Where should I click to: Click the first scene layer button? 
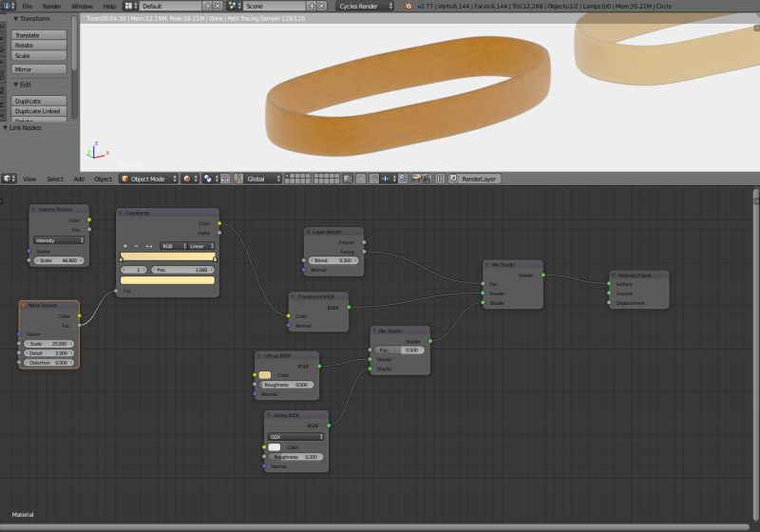288,177
